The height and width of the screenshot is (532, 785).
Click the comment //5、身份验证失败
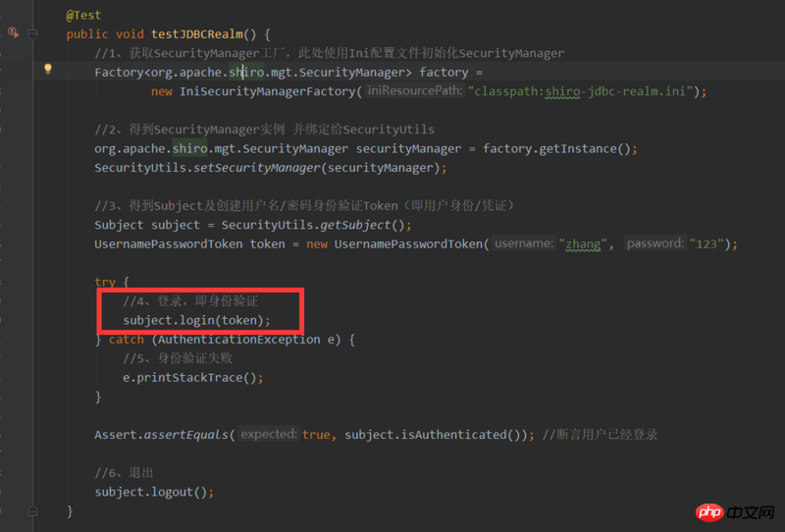pos(178,358)
